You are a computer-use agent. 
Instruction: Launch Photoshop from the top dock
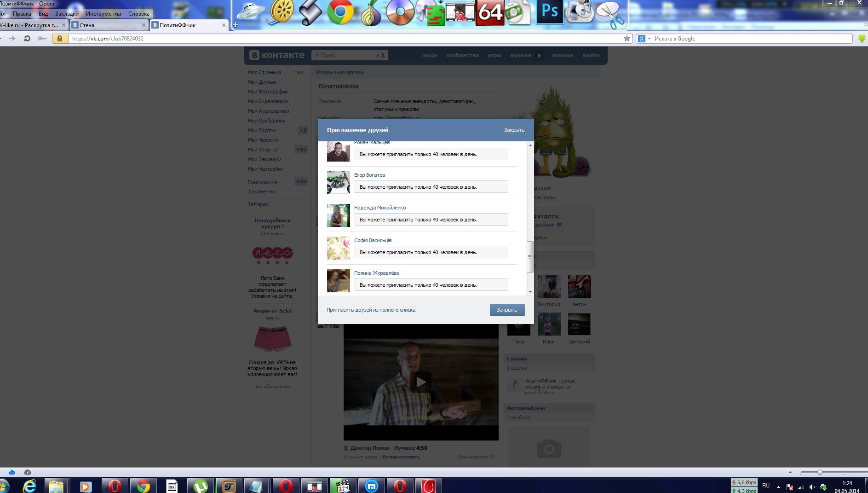(550, 12)
